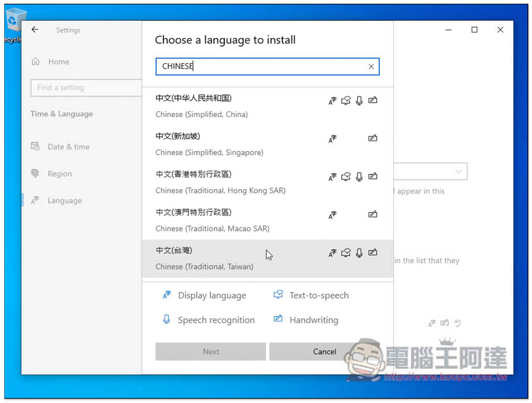532x403 pixels.
Task: Select Chinese (Traditional, Taiwan) entry
Action: (x=268, y=258)
